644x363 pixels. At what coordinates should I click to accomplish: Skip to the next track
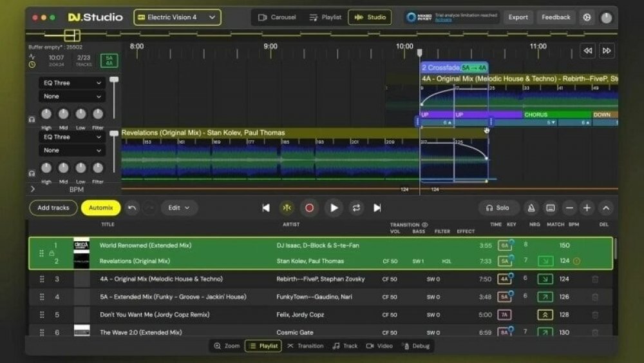point(377,208)
